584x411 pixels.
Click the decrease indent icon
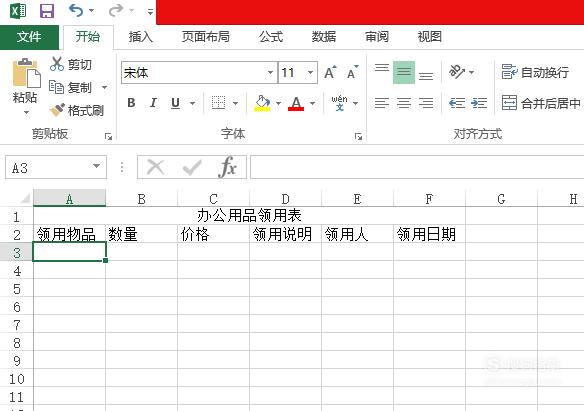[457, 103]
